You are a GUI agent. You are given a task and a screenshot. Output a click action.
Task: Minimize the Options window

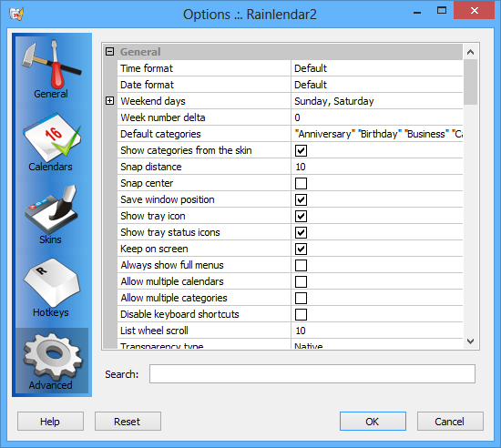click(x=417, y=12)
